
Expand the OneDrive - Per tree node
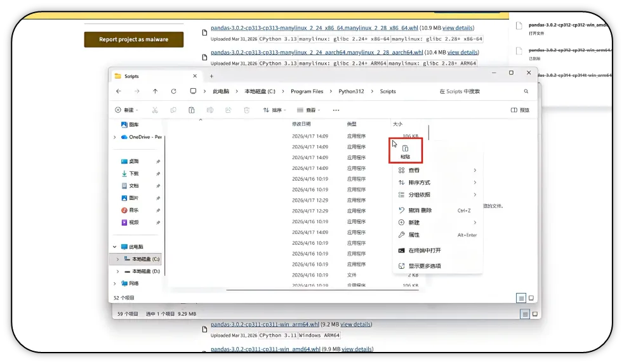point(115,137)
